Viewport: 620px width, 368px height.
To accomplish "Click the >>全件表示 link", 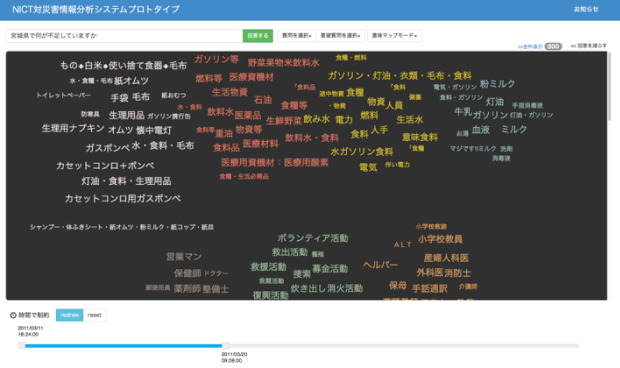I will tap(530, 47).
